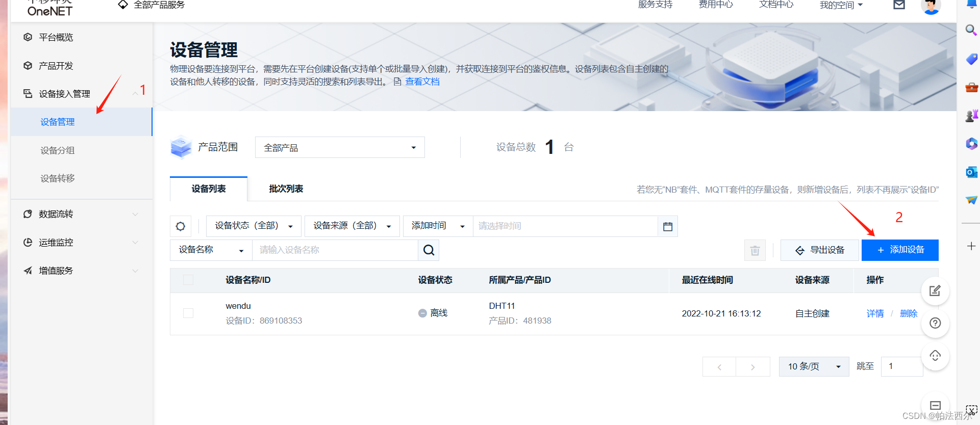Image resolution: width=980 pixels, height=425 pixels.
Task: Click the OneNET logo
Action: click(x=49, y=9)
